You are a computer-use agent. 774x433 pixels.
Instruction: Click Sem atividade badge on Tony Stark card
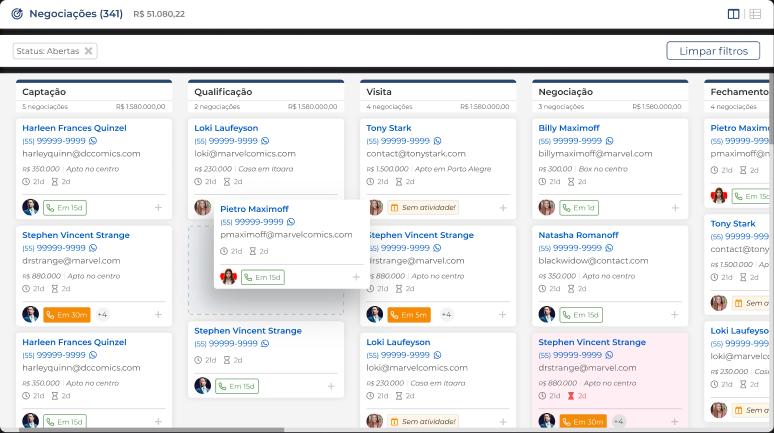tap(423, 208)
